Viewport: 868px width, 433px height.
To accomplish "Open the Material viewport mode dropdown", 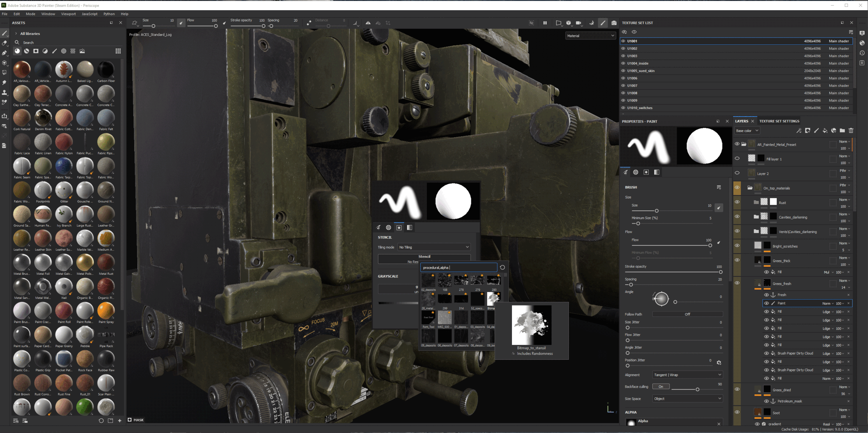I will (590, 36).
